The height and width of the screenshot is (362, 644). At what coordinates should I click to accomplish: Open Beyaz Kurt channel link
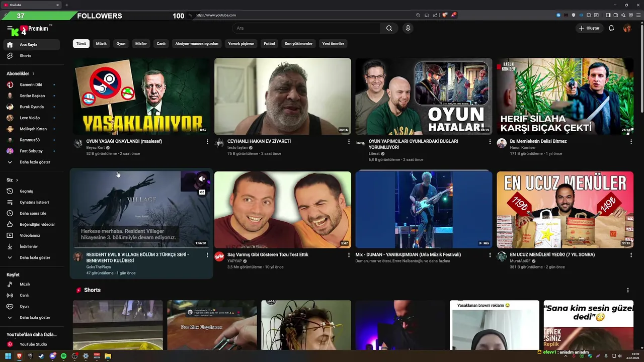96,147
